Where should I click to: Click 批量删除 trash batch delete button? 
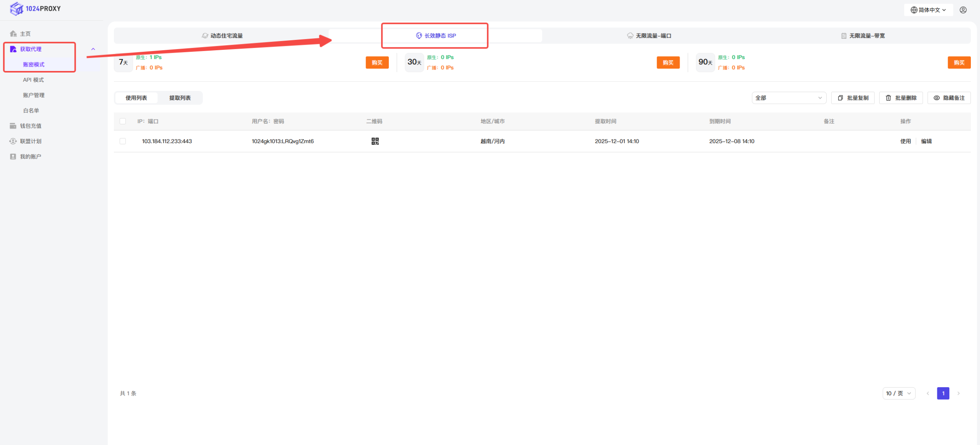(901, 98)
